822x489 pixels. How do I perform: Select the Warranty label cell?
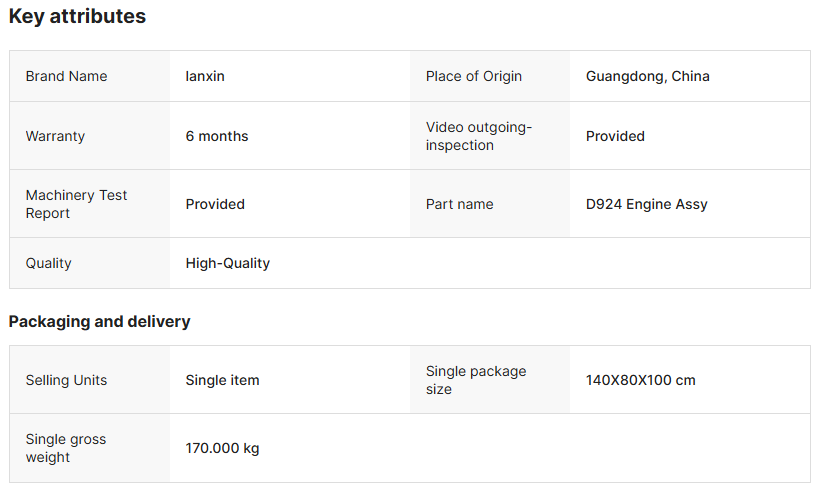[x=55, y=136]
